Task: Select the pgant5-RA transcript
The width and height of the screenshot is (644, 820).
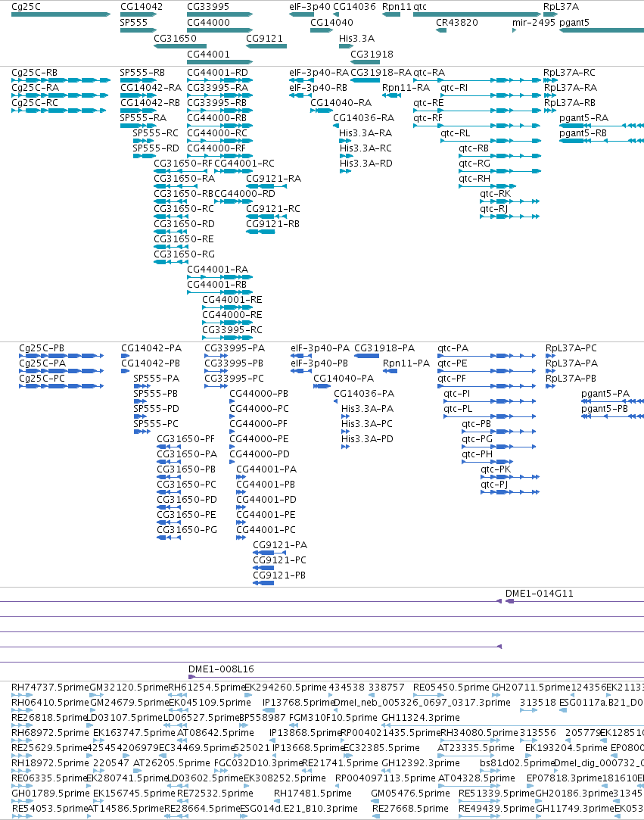Action: [602, 126]
